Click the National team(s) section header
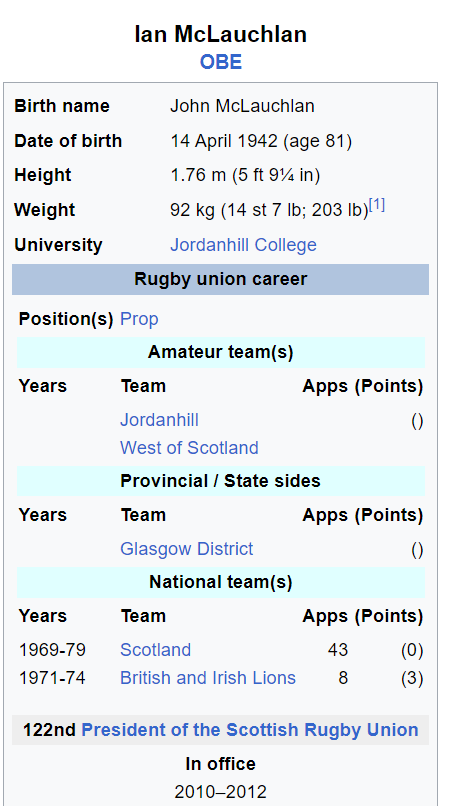This screenshot has height=806, width=449. pos(221,582)
